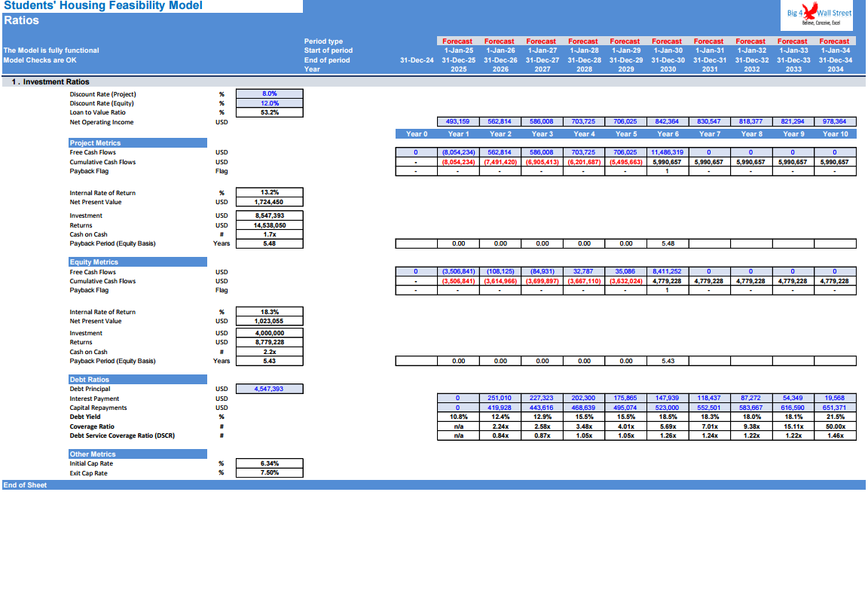Click the Big 4 Wall Street logo
868x605 pixels.
(819, 15)
